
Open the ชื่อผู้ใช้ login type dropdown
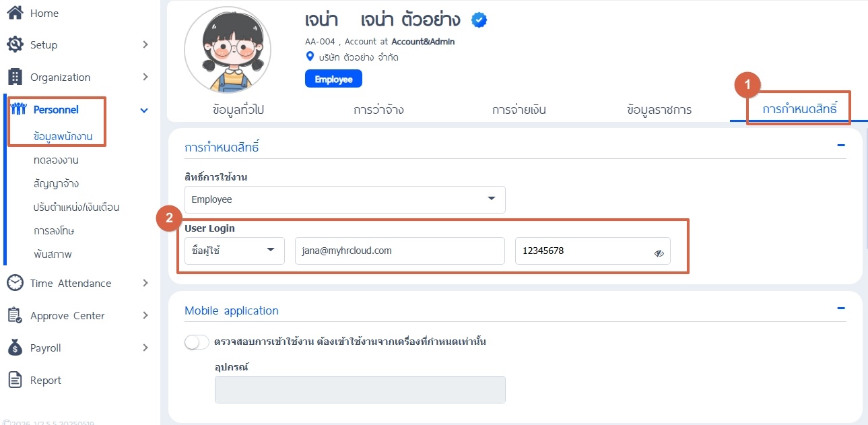click(234, 251)
